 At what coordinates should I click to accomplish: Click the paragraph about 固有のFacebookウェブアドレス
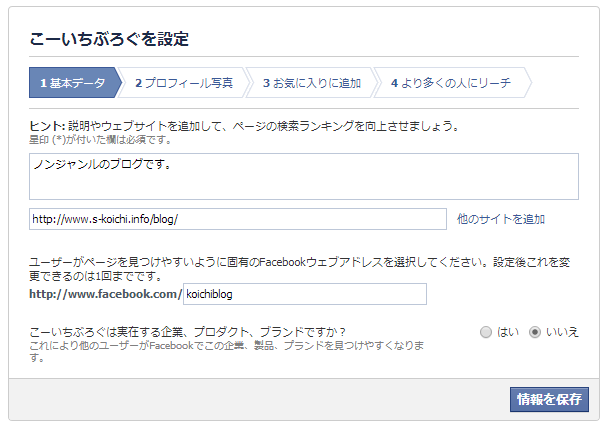300,269
